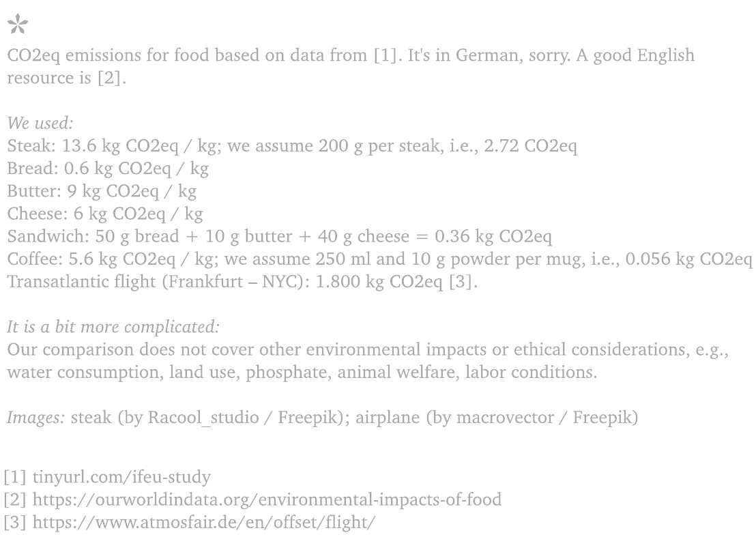Click the Cheese 6 kg CO2eq line
Viewport: 756px width, 537px height.
coord(105,214)
